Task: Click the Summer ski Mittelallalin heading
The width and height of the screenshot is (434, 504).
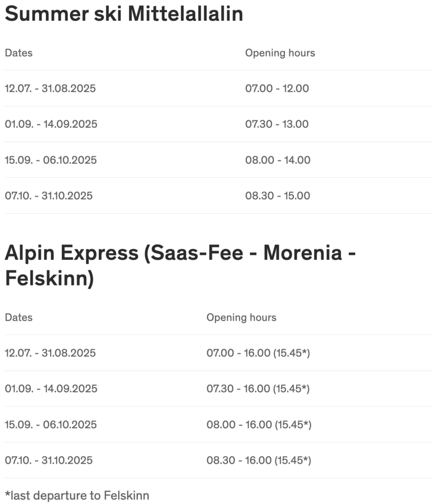Action: point(124,14)
